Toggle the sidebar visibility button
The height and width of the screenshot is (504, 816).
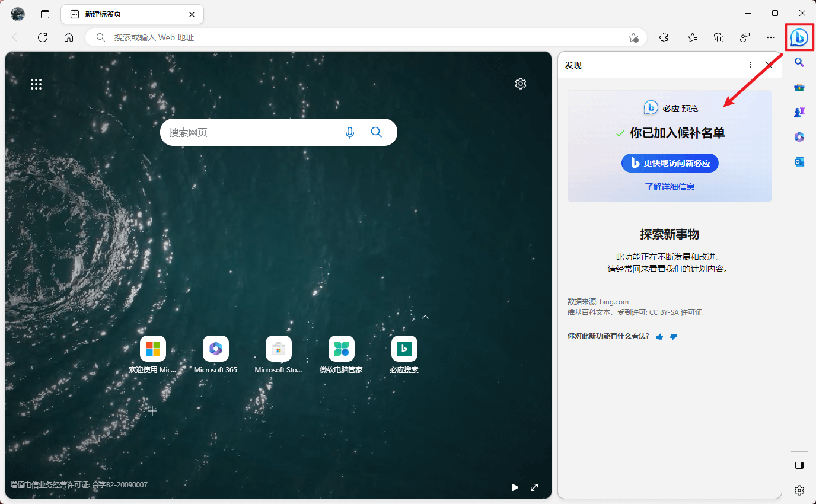(799, 465)
